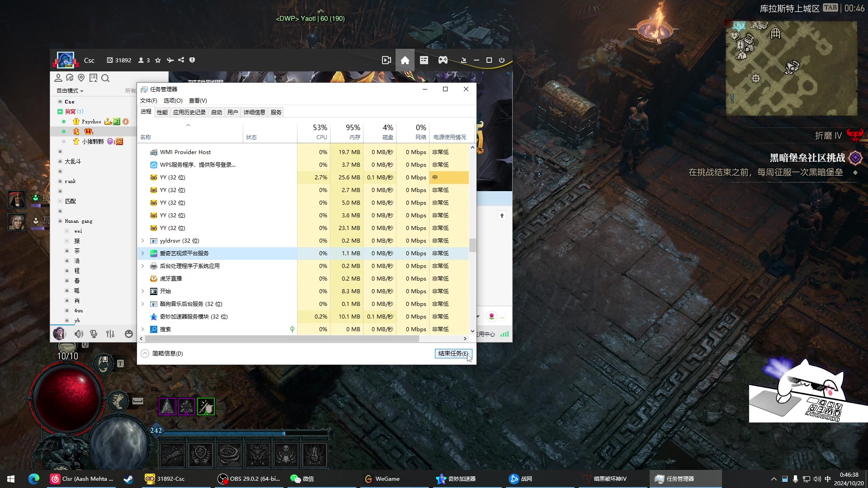Screen dimensions: 868x488
Task: Expand the 搜索 process row
Action: pos(143,329)
